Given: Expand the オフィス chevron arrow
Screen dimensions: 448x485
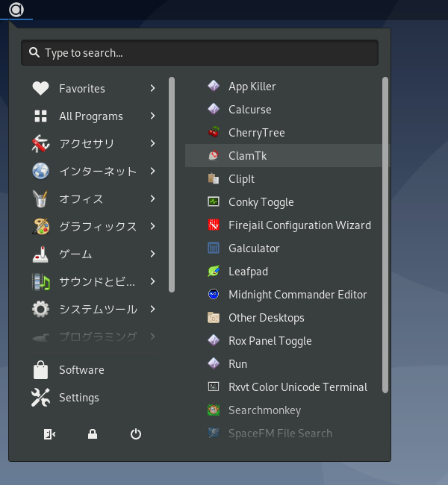Looking at the screenshot, I should pyautogui.click(x=152, y=198).
